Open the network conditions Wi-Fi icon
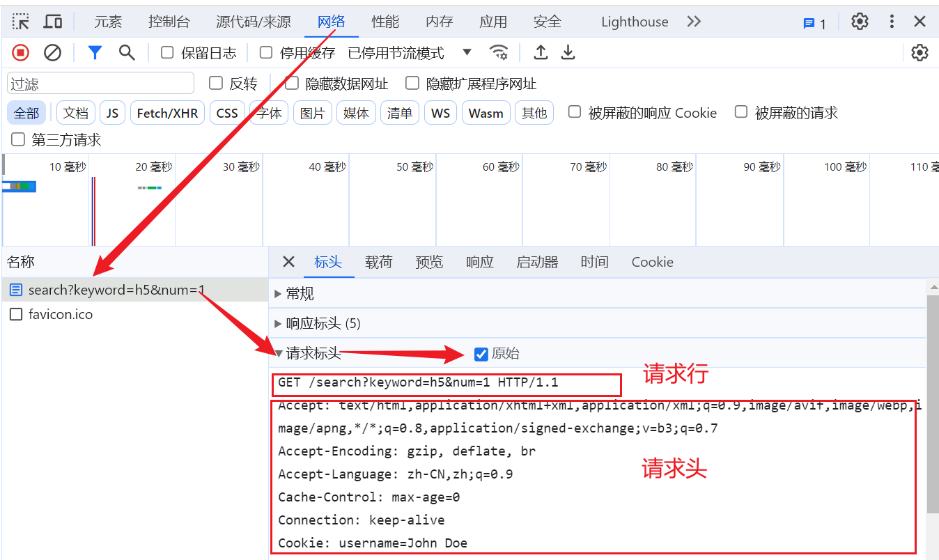Image resolution: width=939 pixels, height=560 pixels. tap(499, 52)
